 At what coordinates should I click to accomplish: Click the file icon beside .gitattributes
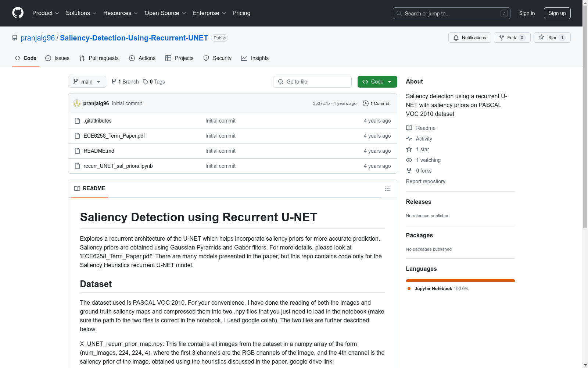pyautogui.click(x=77, y=121)
